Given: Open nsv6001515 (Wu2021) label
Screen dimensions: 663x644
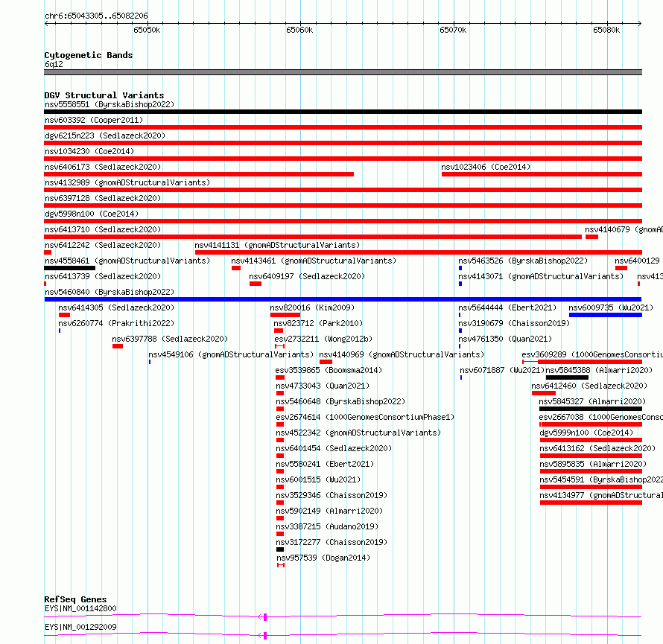Looking at the screenshot, I should [318, 479].
